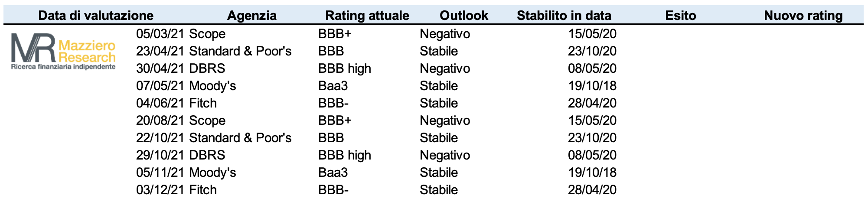This screenshot has width=868, height=202.
Task: Click the Esito column header
Action: click(681, 16)
